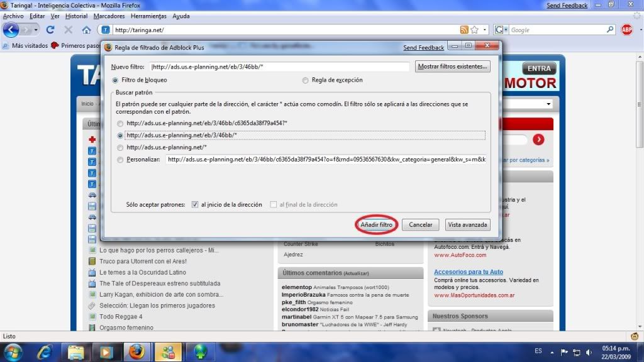Switch to Firefox in the taskbar
This screenshot has width=644, height=362.
136,352
